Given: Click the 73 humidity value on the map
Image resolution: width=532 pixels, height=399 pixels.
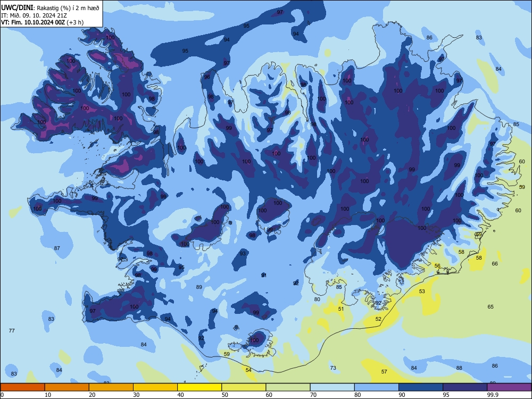Looking at the screenshot, I should click(x=333, y=368).
